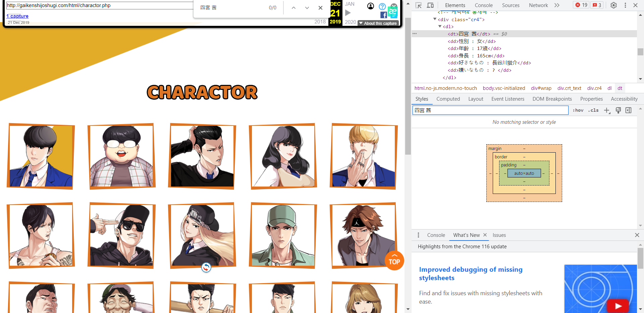Switch to the Elements tab
This screenshot has height=313, width=644.
(x=455, y=5)
